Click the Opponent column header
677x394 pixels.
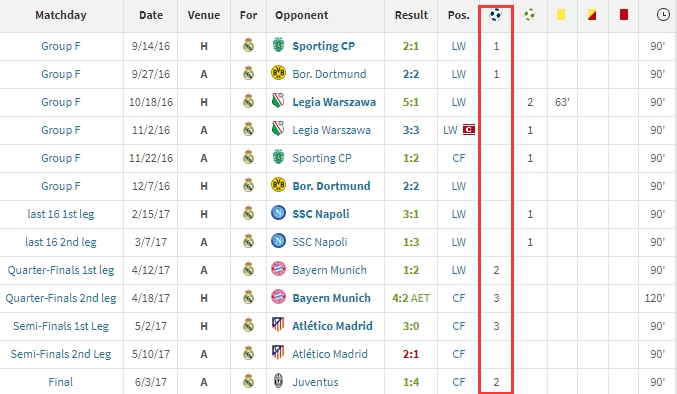pos(301,15)
